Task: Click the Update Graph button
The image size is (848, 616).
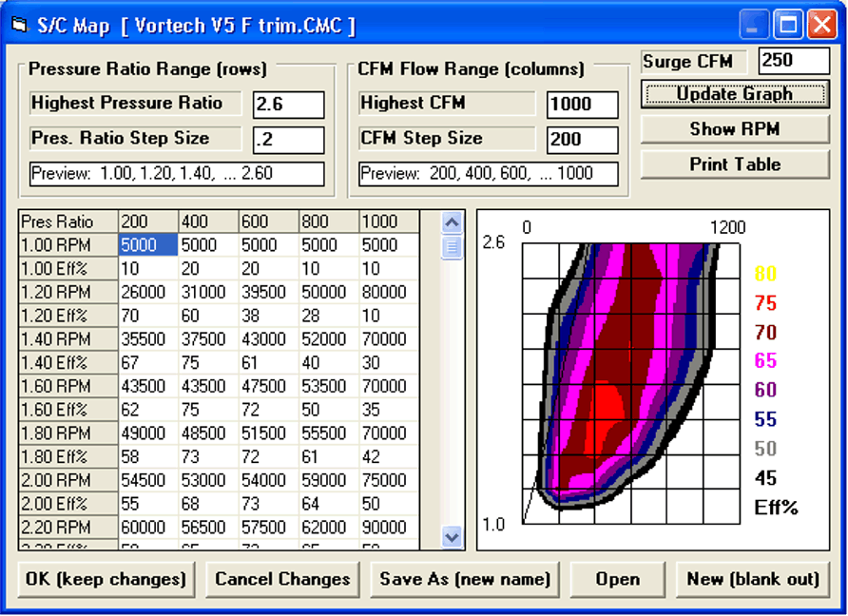Action: (735, 94)
